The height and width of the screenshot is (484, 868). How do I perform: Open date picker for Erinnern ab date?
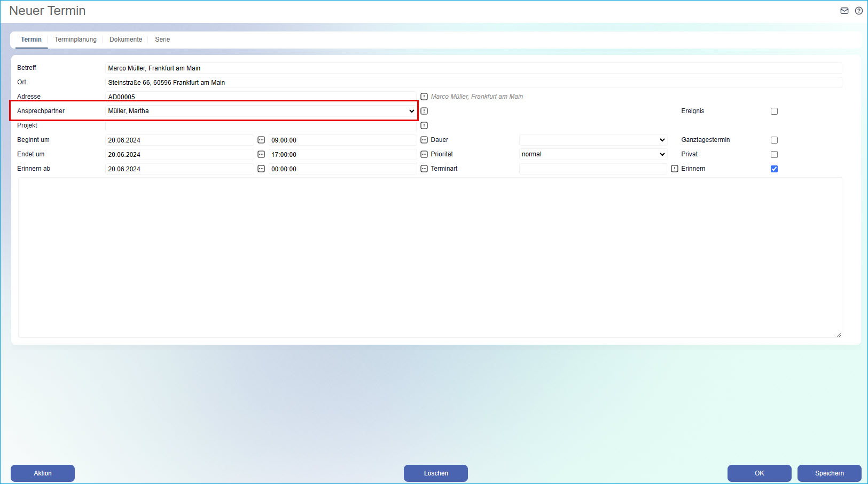point(261,169)
